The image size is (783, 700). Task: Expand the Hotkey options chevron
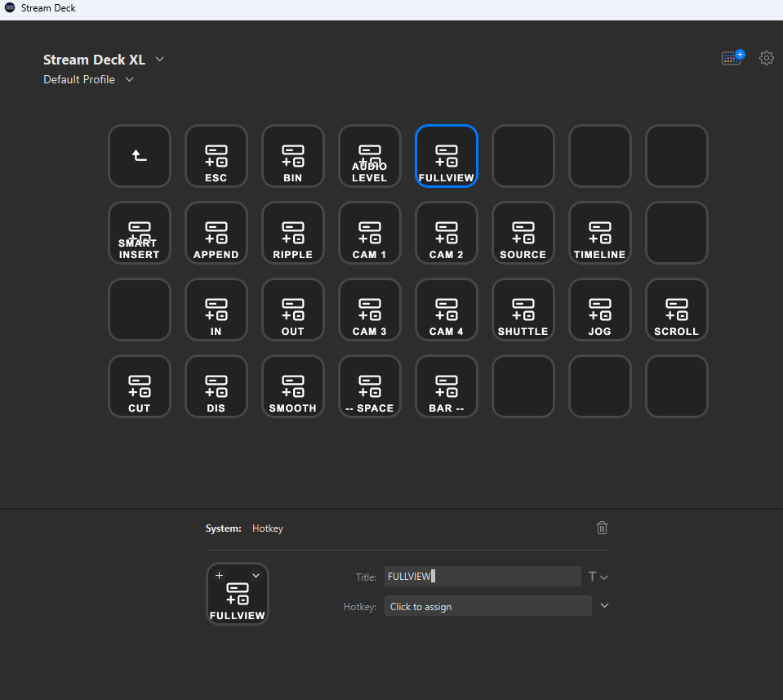click(x=604, y=605)
